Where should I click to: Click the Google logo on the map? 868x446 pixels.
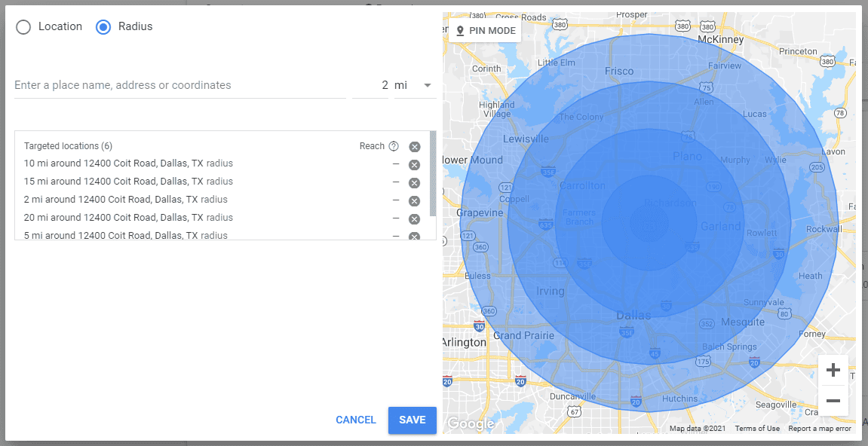coord(471,424)
